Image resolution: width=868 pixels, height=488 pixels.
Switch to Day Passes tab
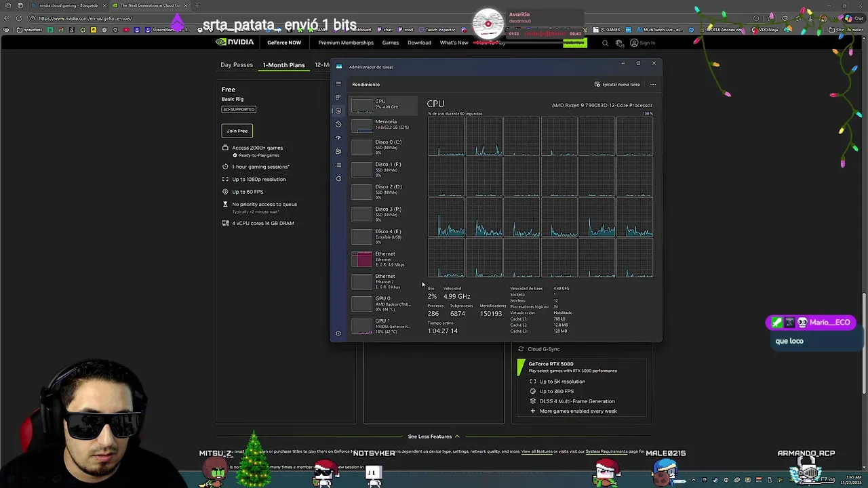coord(237,65)
